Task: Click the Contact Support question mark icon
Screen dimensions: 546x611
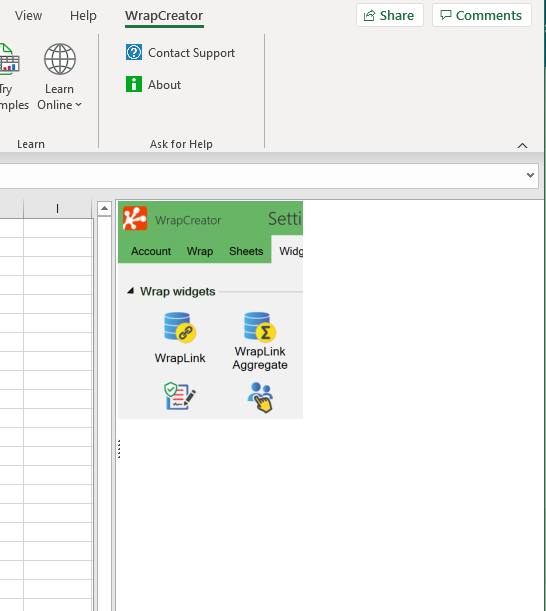Action: click(x=134, y=52)
